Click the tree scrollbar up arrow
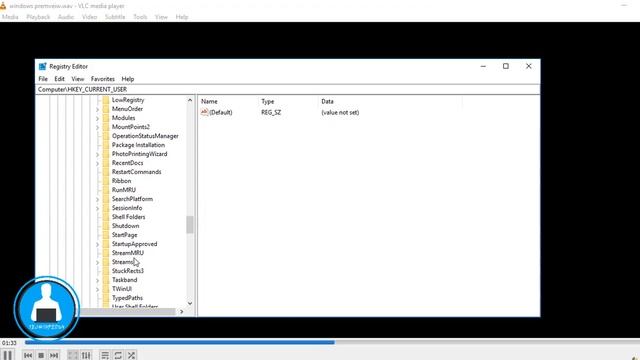 pyautogui.click(x=190, y=100)
